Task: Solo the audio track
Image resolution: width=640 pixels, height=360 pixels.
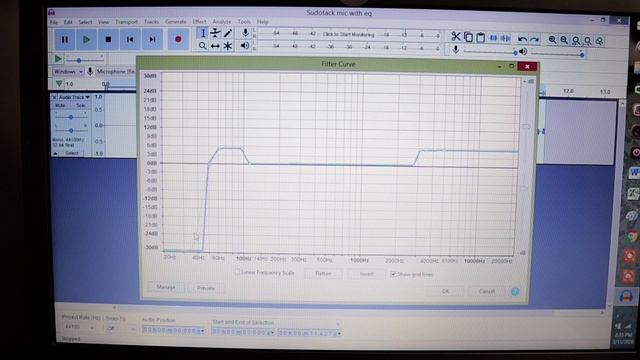Action: tap(81, 105)
